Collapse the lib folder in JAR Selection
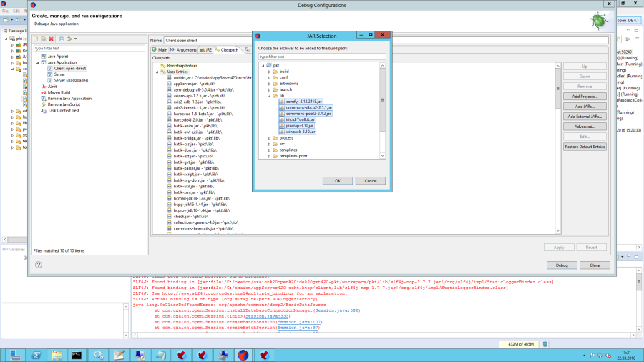Image resolution: width=644 pixels, height=362 pixels. tap(270, 96)
